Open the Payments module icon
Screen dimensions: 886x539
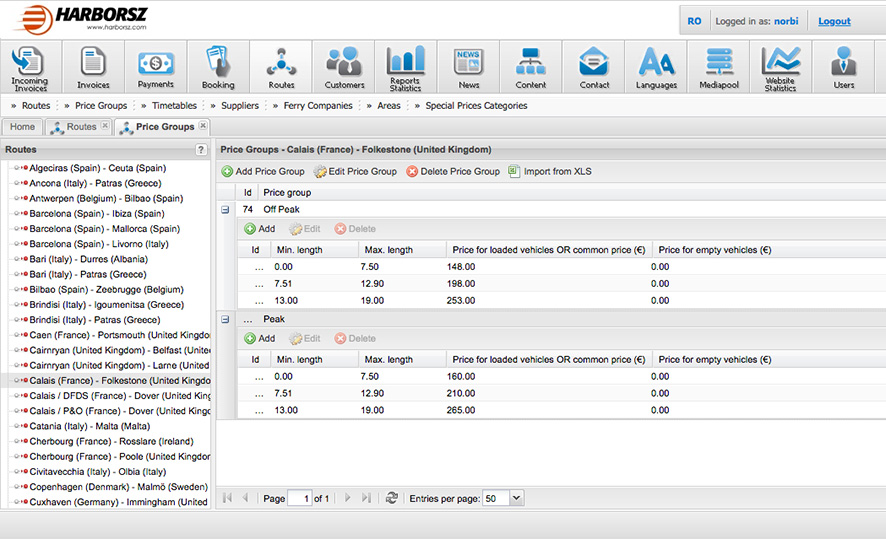coord(156,67)
